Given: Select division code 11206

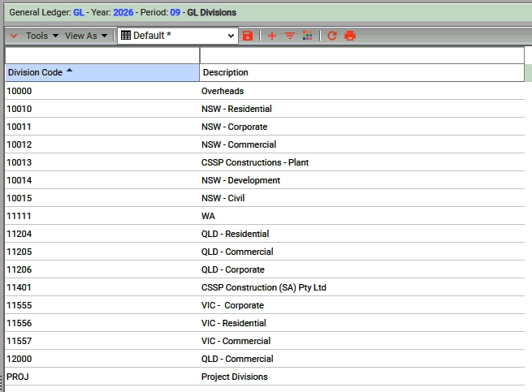Looking at the screenshot, I should click(x=19, y=269).
